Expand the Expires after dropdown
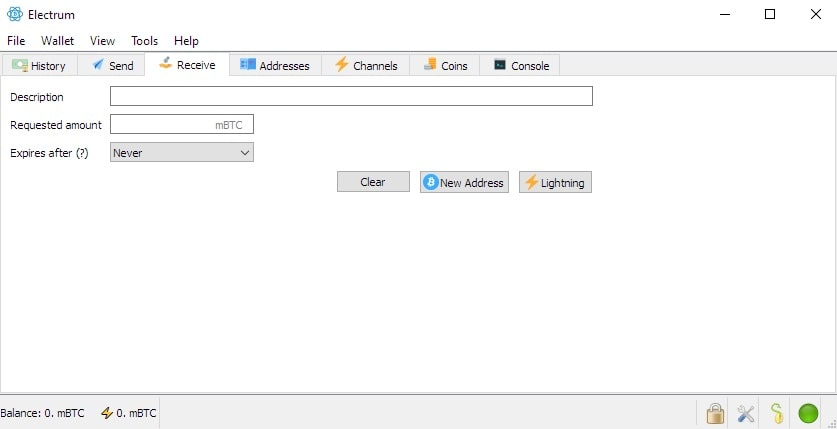Image resolution: width=837 pixels, height=429 pixels. pyautogui.click(x=181, y=153)
